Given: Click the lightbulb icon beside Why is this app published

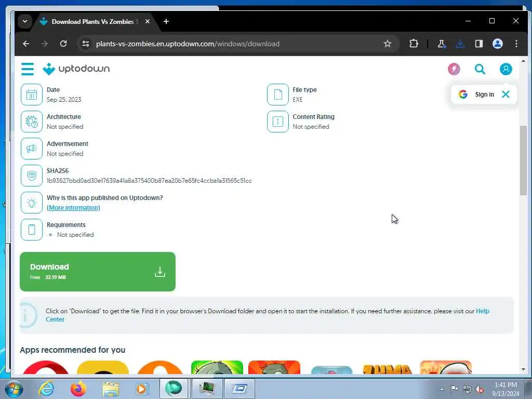Looking at the screenshot, I should [32, 203].
